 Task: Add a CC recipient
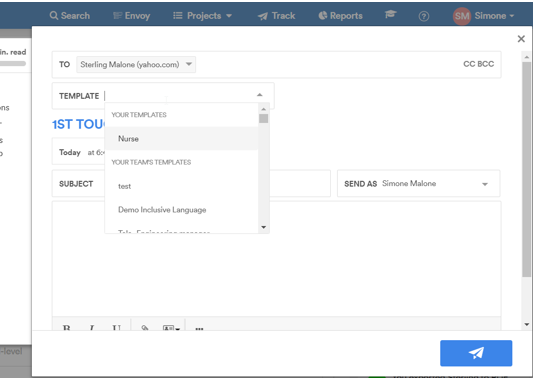point(469,64)
